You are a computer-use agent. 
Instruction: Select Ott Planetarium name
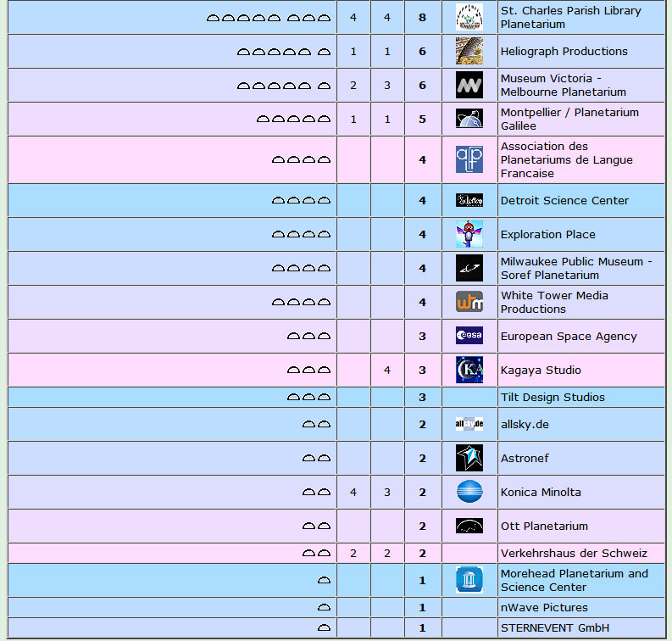tap(544, 526)
